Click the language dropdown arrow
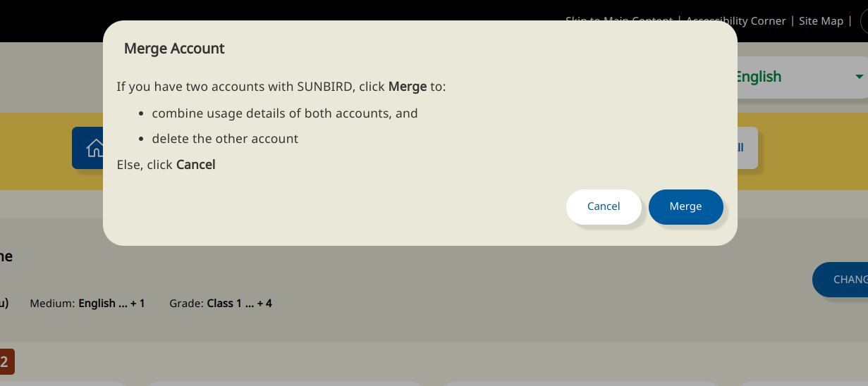 tap(859, 77)
